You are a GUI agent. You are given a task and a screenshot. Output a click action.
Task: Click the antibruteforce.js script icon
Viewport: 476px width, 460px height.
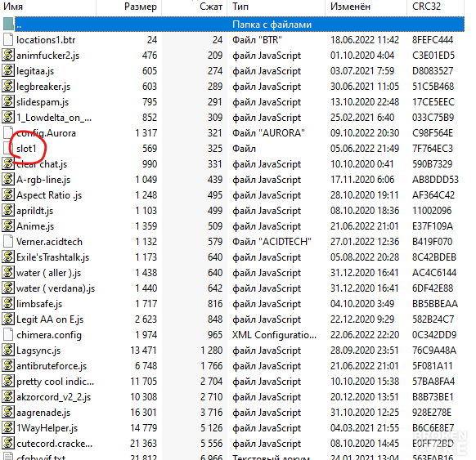click(8, 366)
